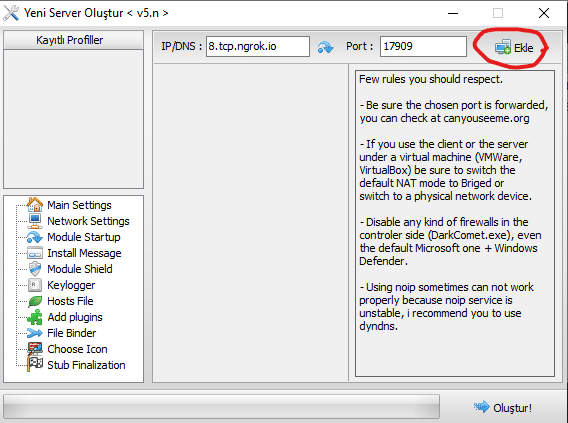Click the Stub Finalization flag icon
Screen dimensions: 568x423
35,364
